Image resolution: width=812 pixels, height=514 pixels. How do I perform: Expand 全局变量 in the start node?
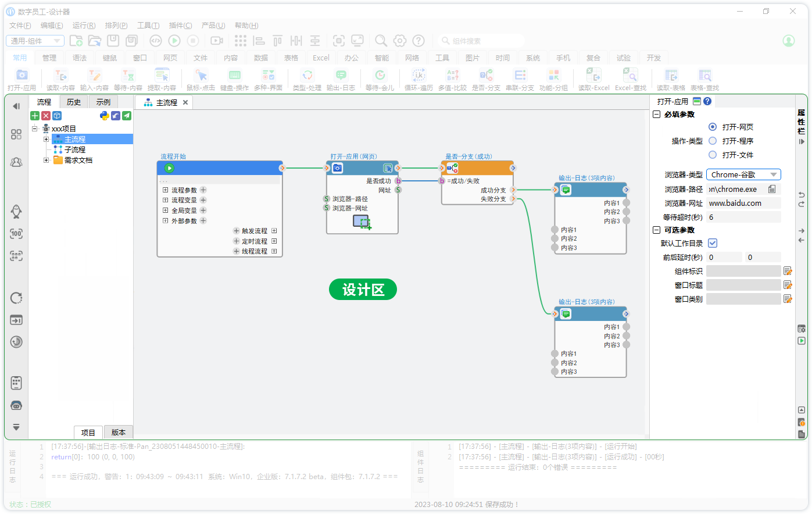point(165,210)
